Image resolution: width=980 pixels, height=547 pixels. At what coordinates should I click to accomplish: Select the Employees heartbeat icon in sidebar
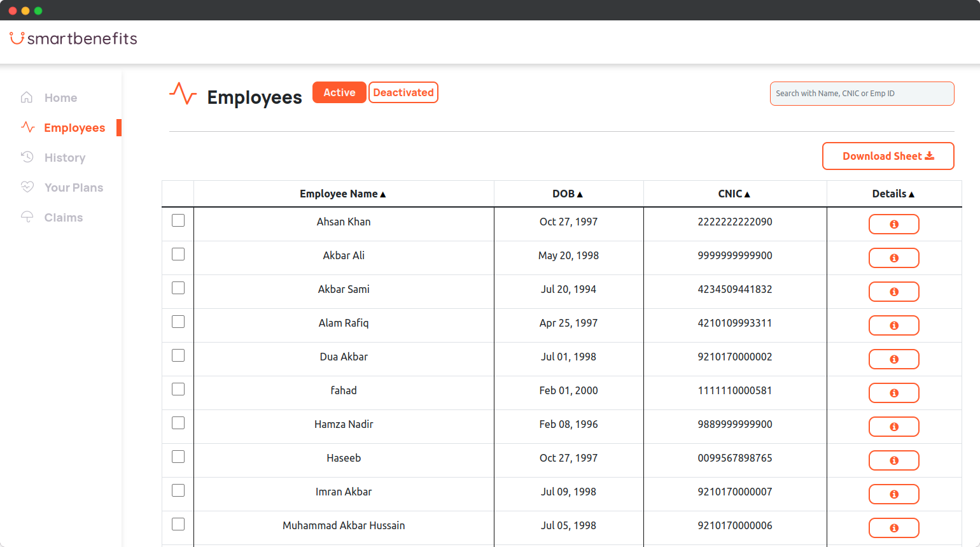click(27, 127)
